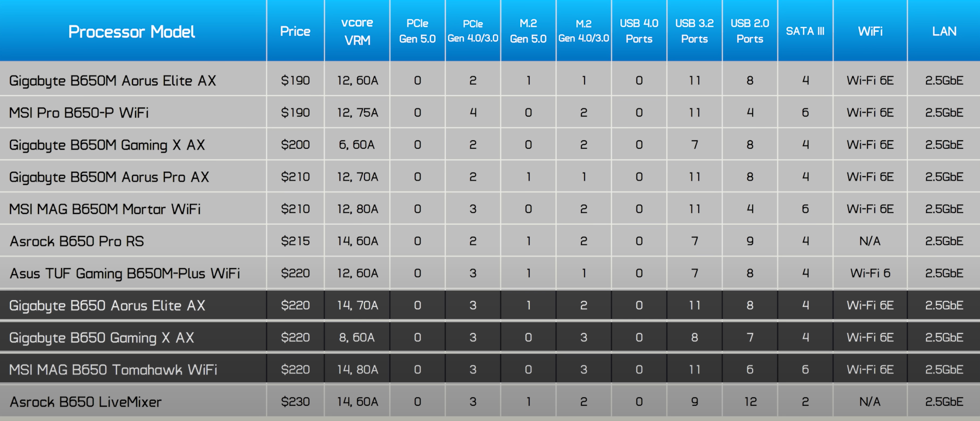This screenshot has width=980, height=421.
Task: Click highlighted Gigabyte B650 Aorus Elite AX
Action: click(x=107, y=306)
